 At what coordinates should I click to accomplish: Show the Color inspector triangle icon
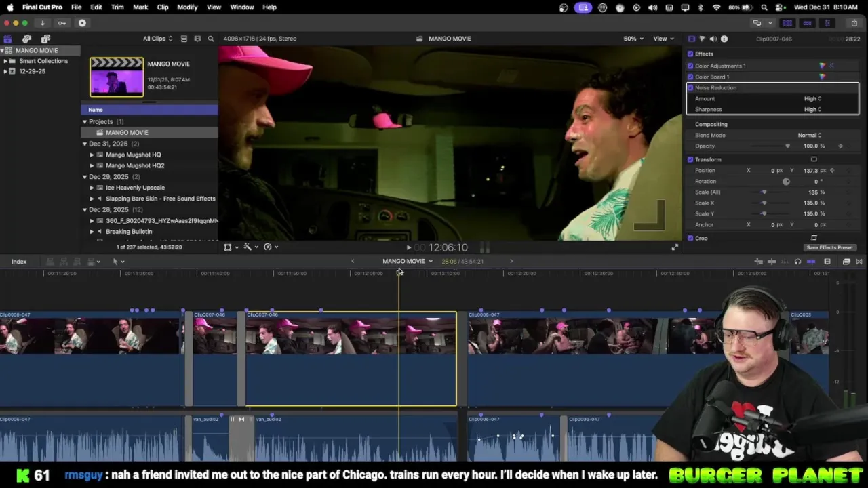click(x=702, y=39)
